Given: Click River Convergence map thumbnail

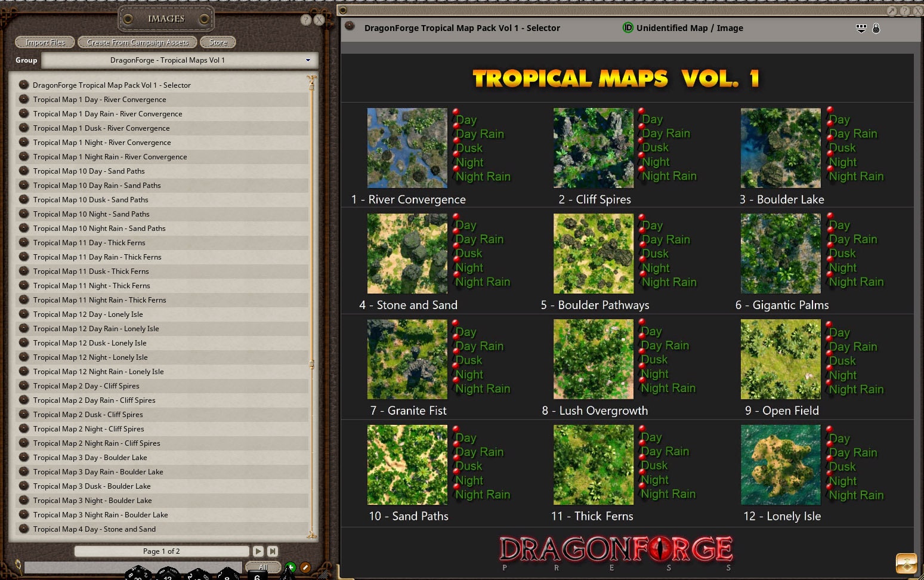Looking at the screenshot, I should tap(407, 148).
